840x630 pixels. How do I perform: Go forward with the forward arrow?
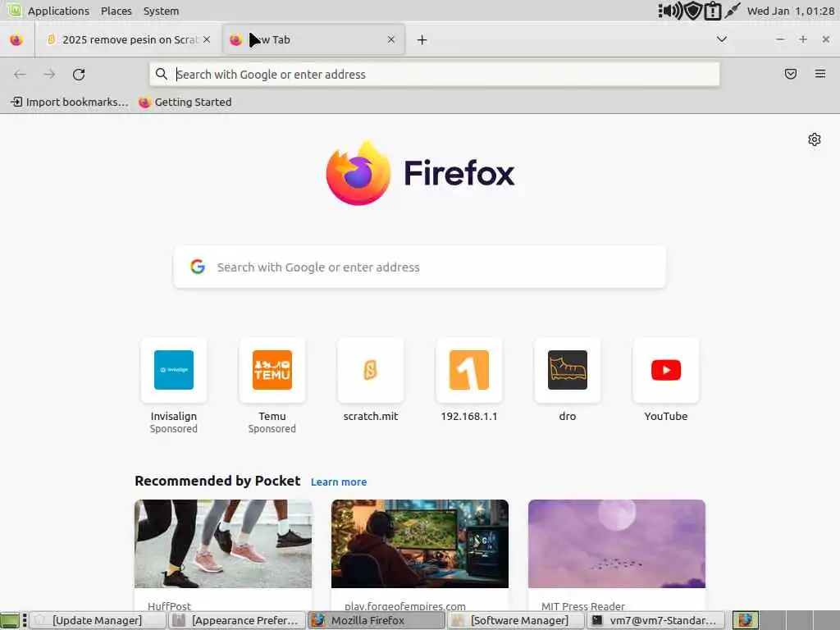click(49, 75)
